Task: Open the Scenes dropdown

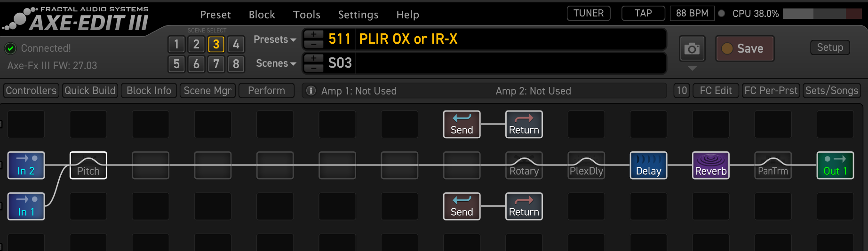Action: pos(276,63)
